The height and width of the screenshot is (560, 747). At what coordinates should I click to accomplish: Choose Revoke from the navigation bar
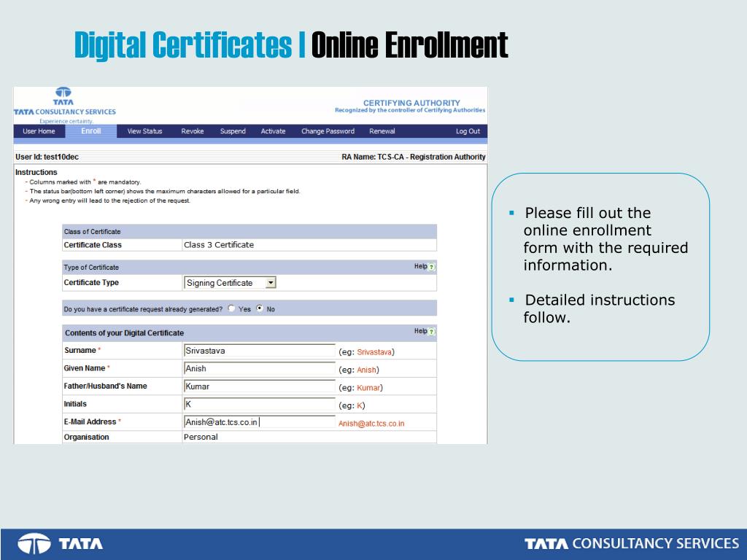pyautogui.click(x=193, y=131)
